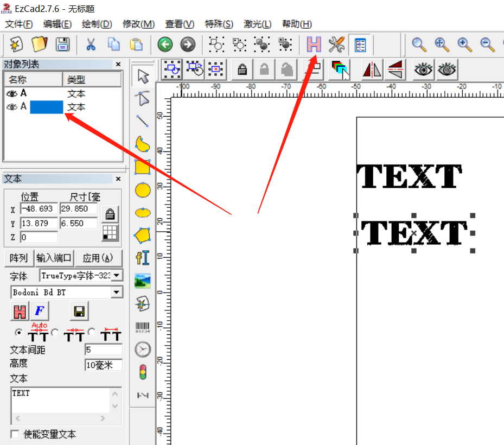Click the X position input field
The height and width of the screenshot is (445, 504).
[x=39, y=209]
